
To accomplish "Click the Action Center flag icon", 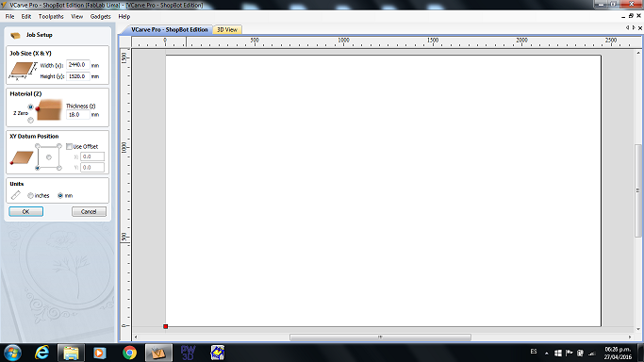I will point(570,353).
